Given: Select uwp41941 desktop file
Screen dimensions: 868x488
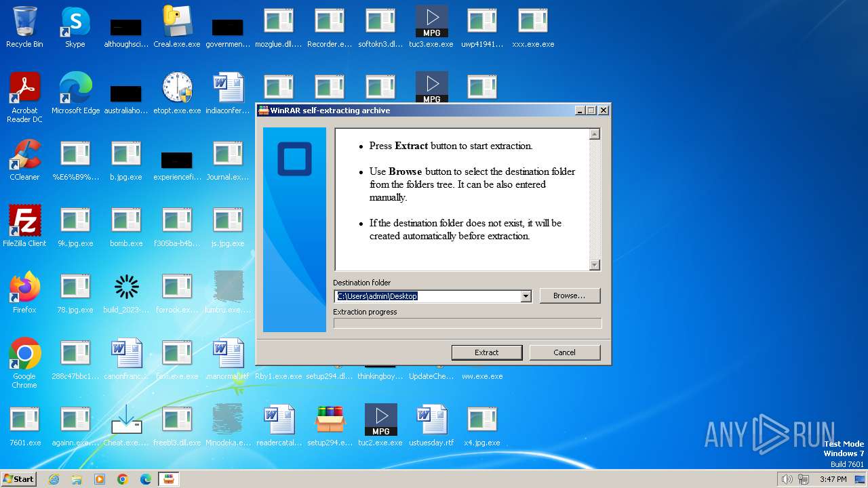Looking at the screenshot, I should coord(482,27).
